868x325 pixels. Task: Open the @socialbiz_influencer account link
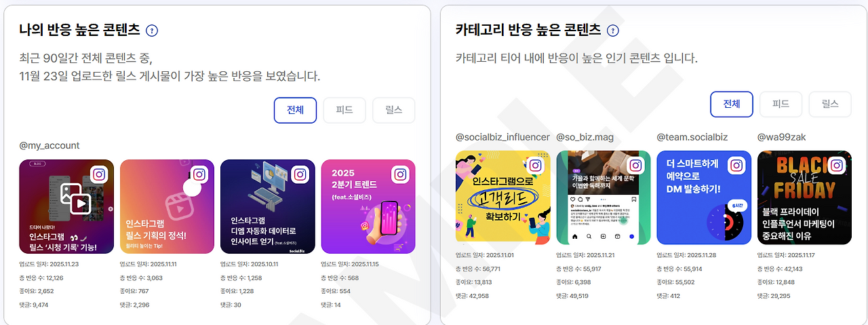click(x=502, y=137)
